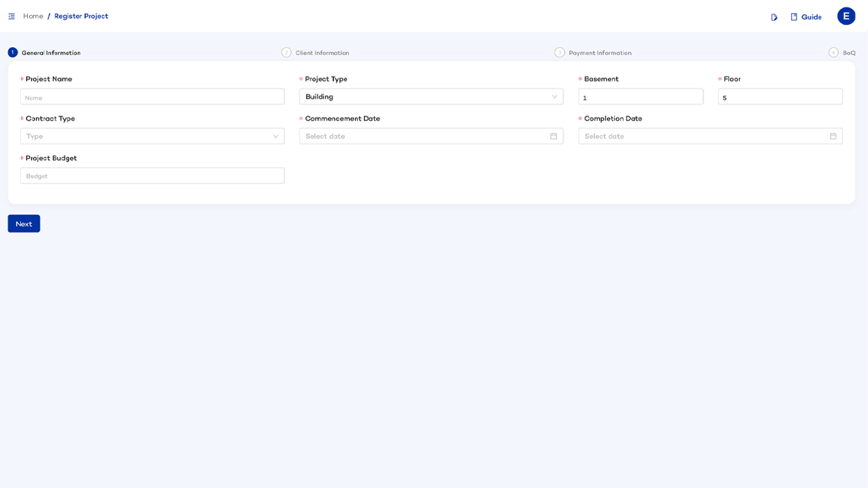This screenshot has width=868, height=488.
Task: Click the Project Budget field
Action: tap(152, 176)
